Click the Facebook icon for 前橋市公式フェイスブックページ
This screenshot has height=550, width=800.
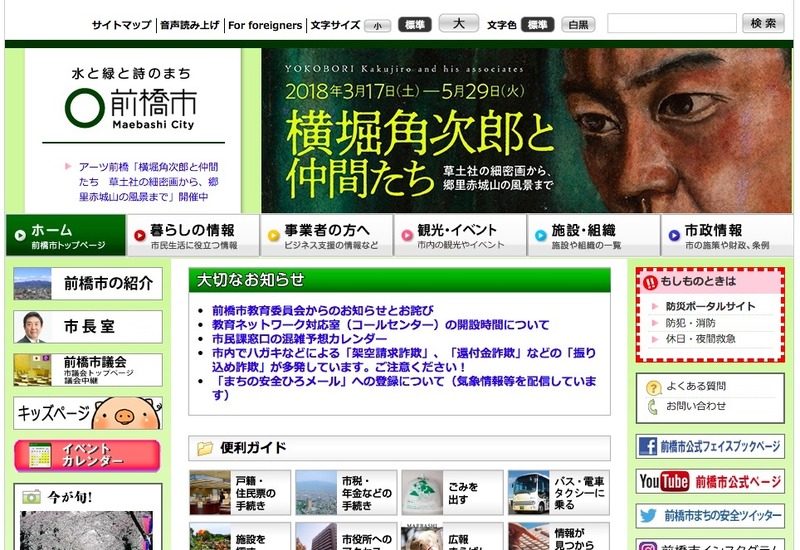(647, 447)
